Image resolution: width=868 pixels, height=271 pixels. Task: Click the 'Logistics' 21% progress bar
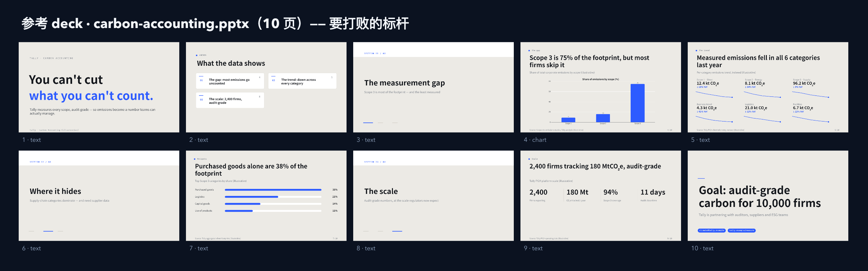tap(273, 197)
